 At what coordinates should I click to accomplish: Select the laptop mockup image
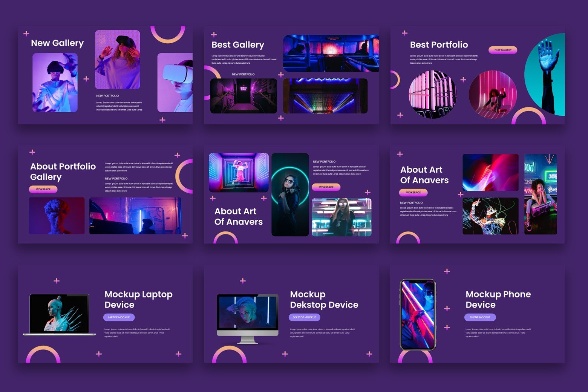[59, 314]
